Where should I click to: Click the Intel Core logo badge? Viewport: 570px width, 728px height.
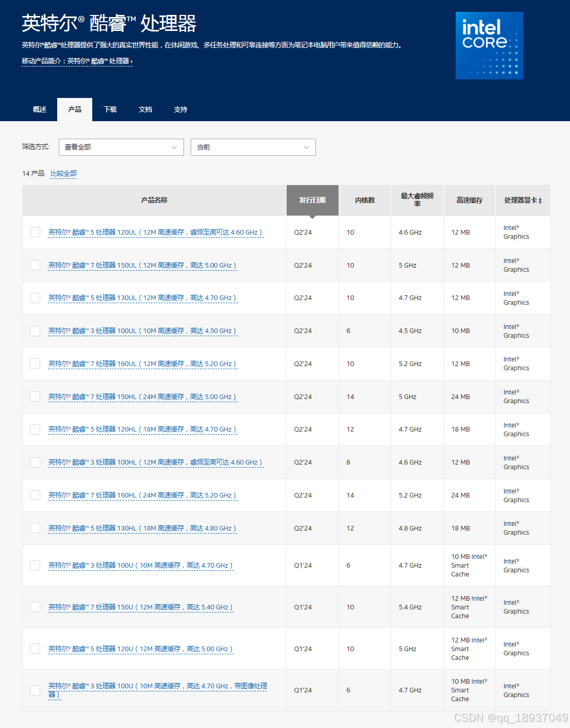point(489,45)
